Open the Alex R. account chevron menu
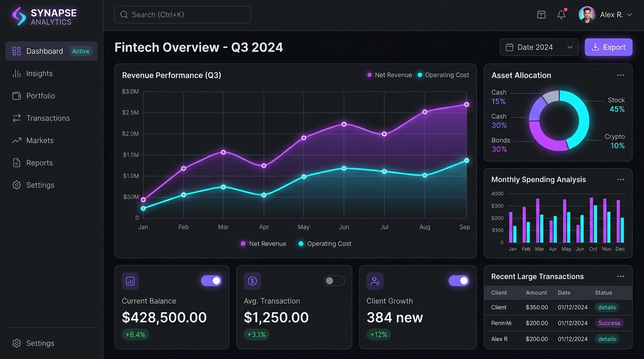Image resolution: width=644 pixels, height=359 pixels. click(x=629, y=14)
